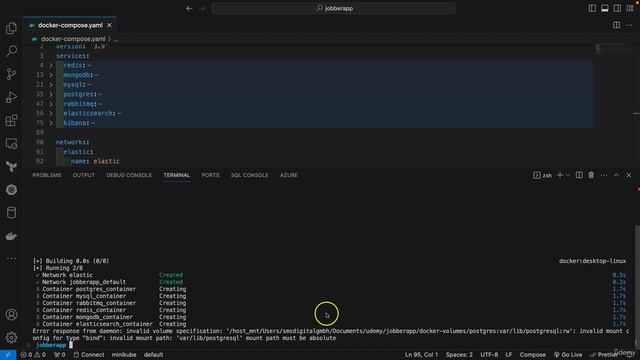Click Go Live in status bar
The image size is (640, 360).
coord(568,355)
